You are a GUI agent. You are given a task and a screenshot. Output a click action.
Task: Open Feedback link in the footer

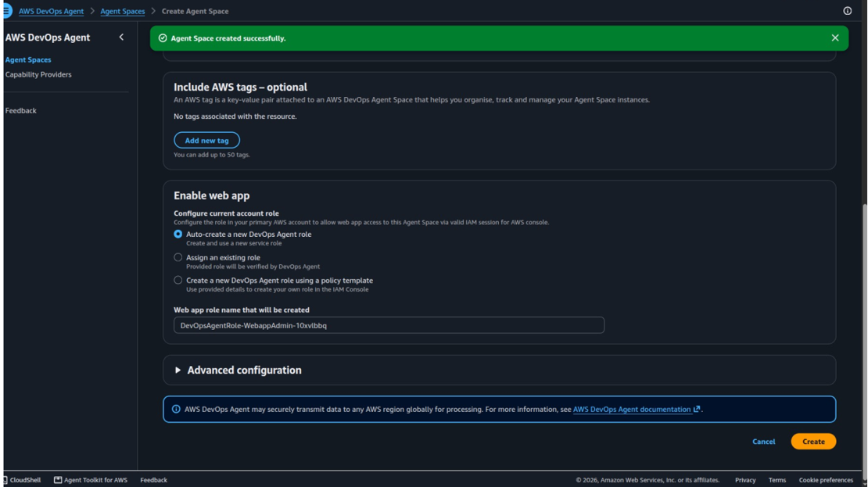[x=153, y=480]
